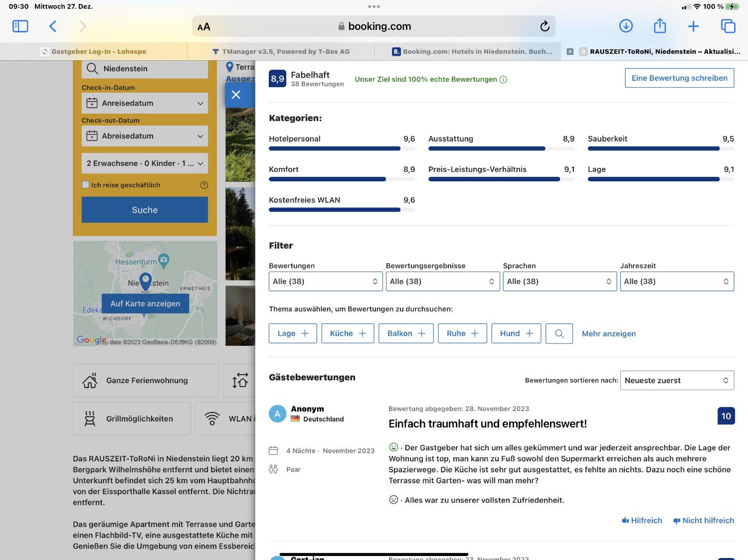
Task: Open the Neueste zuerst sort dropdown
Action: (x=677, y=380)
